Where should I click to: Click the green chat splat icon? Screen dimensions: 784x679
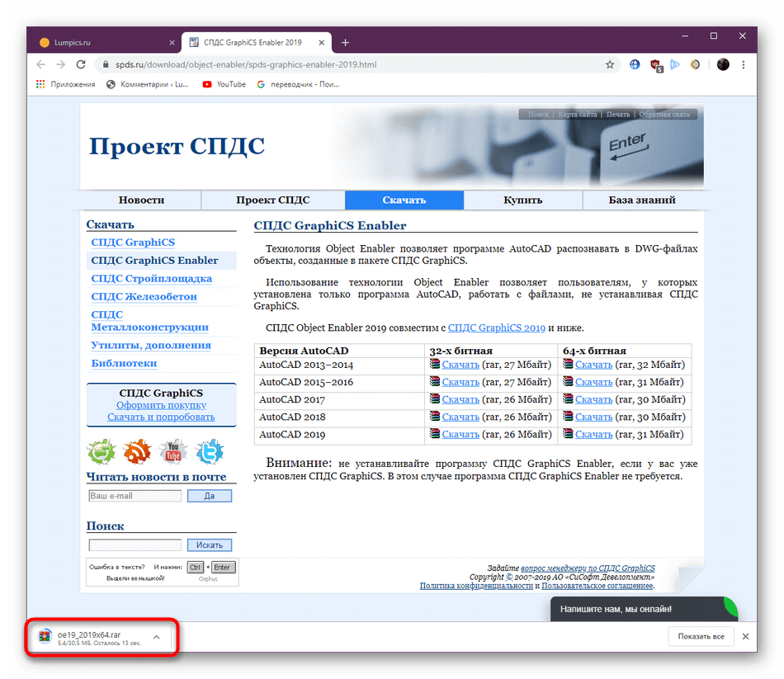click(x=102, y=451)
